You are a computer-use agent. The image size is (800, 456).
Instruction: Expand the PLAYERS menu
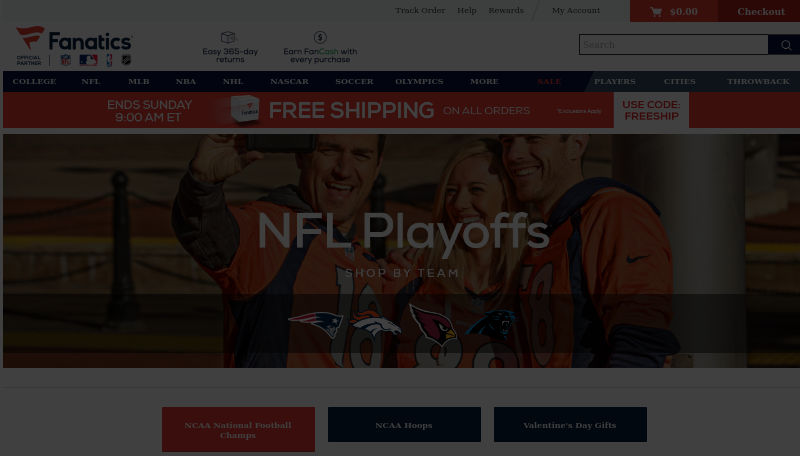tap(615, 82)
